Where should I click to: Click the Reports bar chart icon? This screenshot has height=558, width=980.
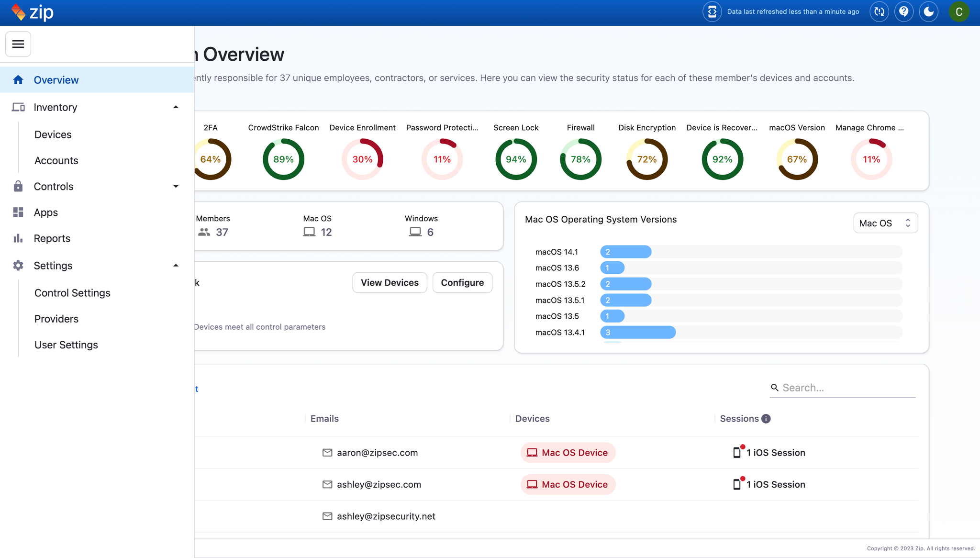[x=18, y=238]
